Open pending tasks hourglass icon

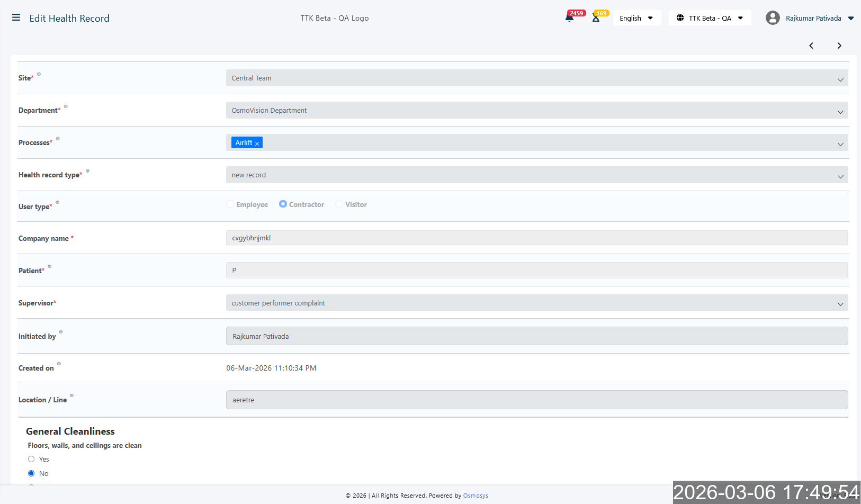click(x=596, y=18)
